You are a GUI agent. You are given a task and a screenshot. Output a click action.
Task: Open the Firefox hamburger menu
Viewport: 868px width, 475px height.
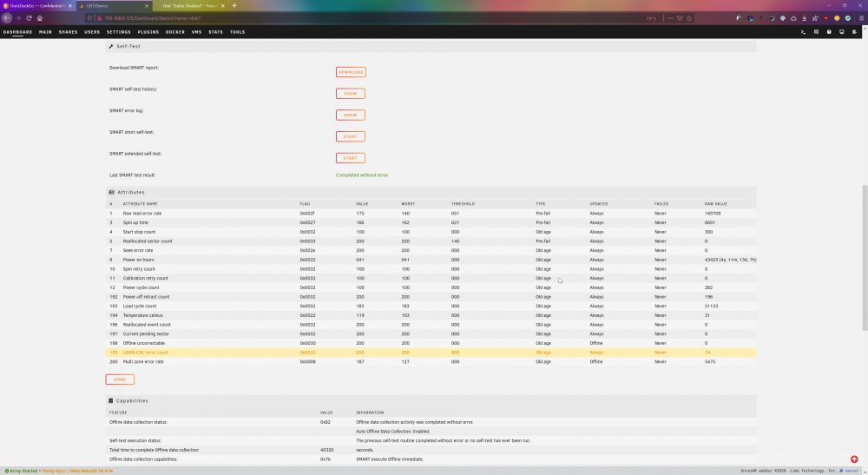point(861,17)
